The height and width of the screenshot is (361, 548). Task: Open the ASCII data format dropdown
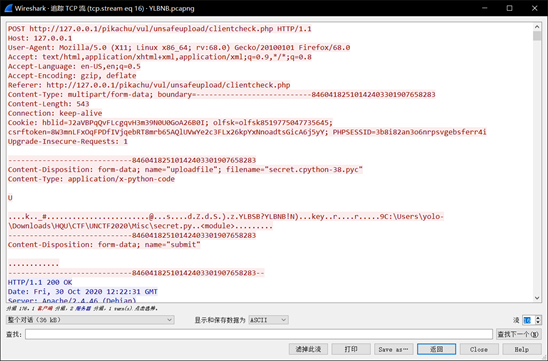point(268,320)
